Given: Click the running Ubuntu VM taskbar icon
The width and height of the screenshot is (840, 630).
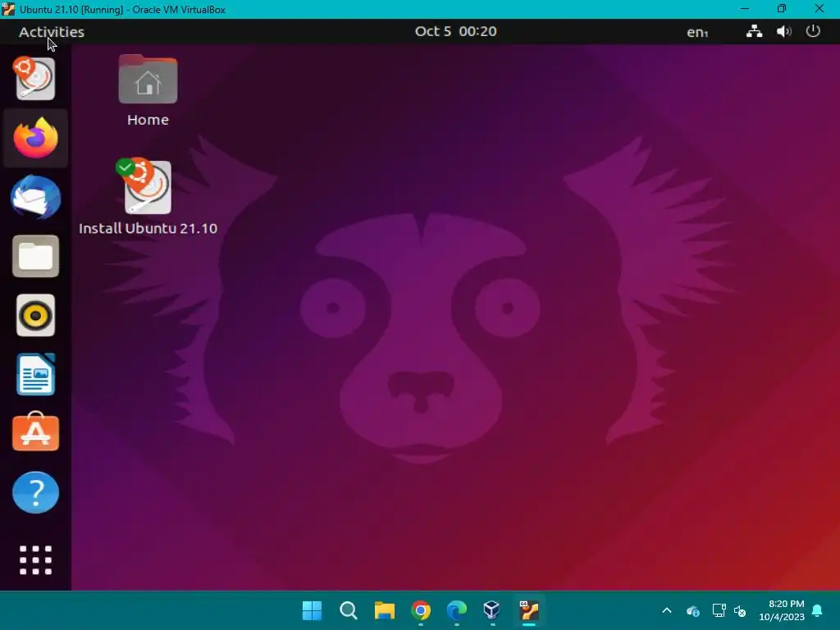Looking at the screenshot, I should (529, 610).
